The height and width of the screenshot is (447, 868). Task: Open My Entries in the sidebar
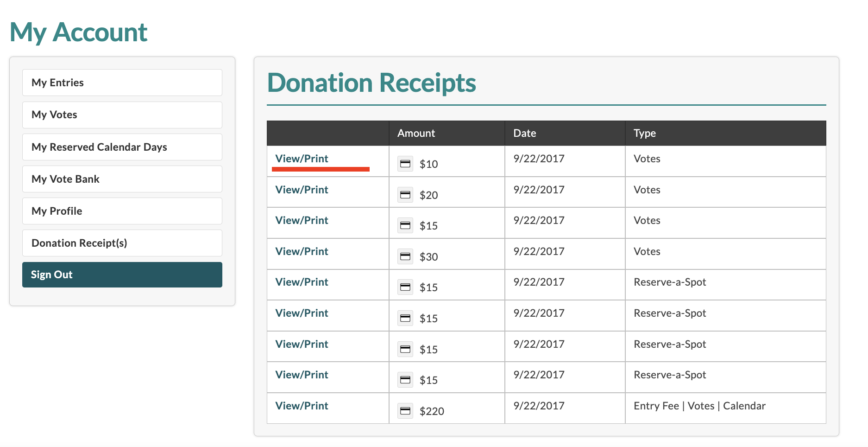pyautogui.click(x=122, y=83)
